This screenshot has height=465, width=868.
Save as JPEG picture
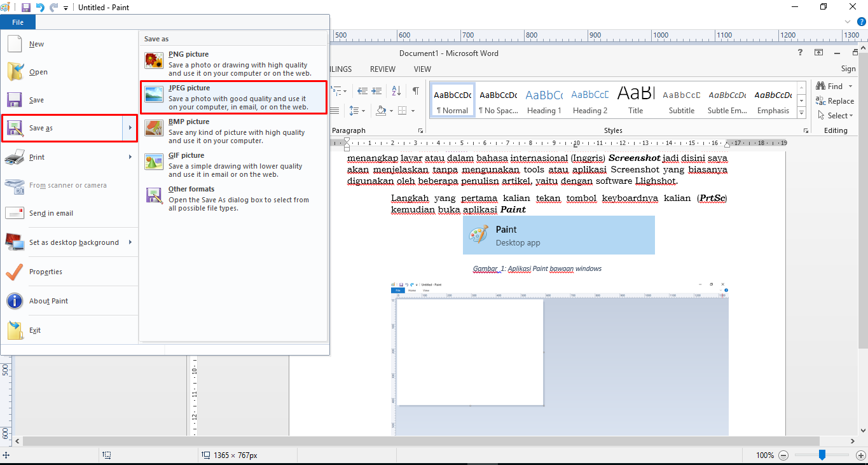pos(233,97)
